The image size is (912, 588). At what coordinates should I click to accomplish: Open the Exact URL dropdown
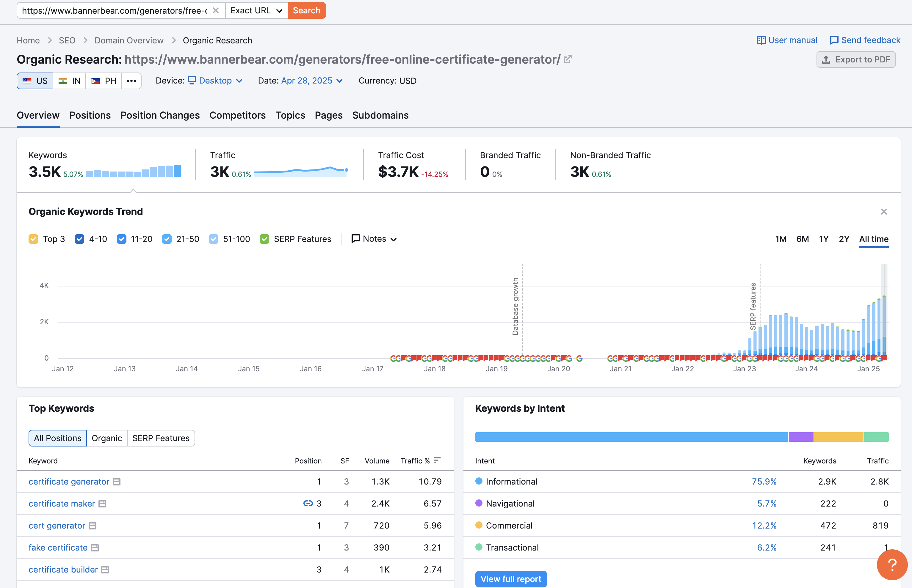pyautogui.click(x=256, y=11)
